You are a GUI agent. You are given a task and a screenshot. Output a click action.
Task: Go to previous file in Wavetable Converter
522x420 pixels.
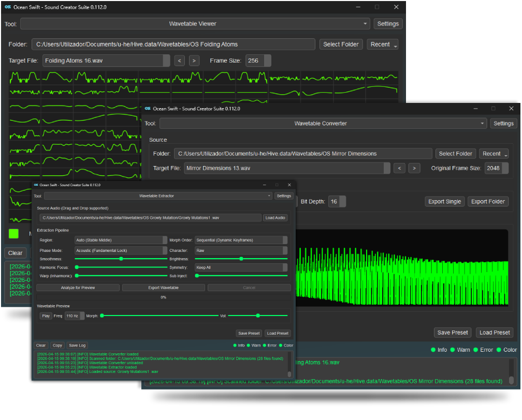399,168
